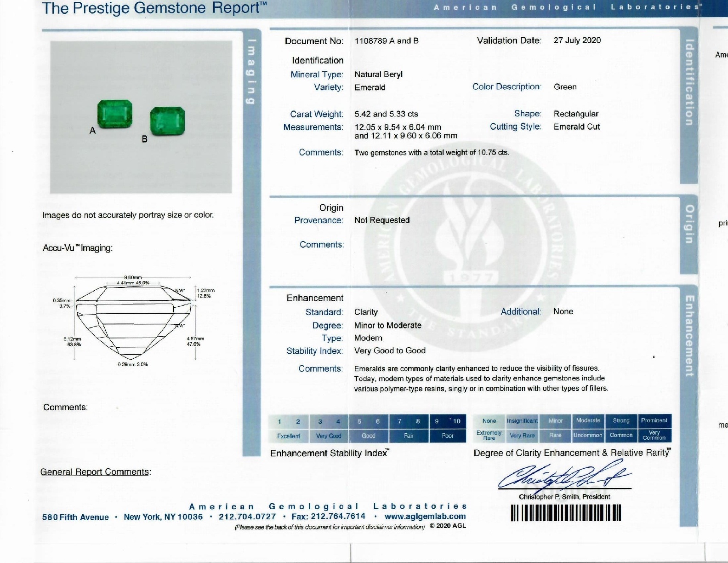Screen dimensions: 728x563
Task: Click measurement 'and 12.11 x 9.60 x 6.06 mm'
Action: 406,136
